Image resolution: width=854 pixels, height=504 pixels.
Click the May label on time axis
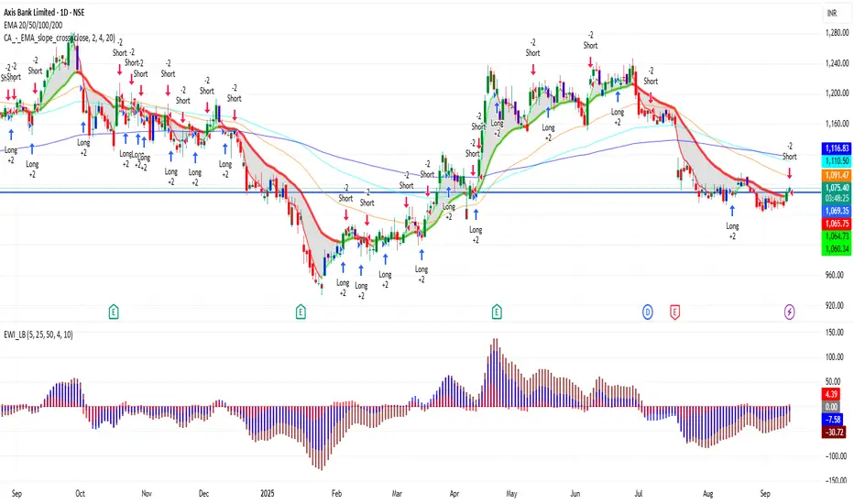point(511,494)
